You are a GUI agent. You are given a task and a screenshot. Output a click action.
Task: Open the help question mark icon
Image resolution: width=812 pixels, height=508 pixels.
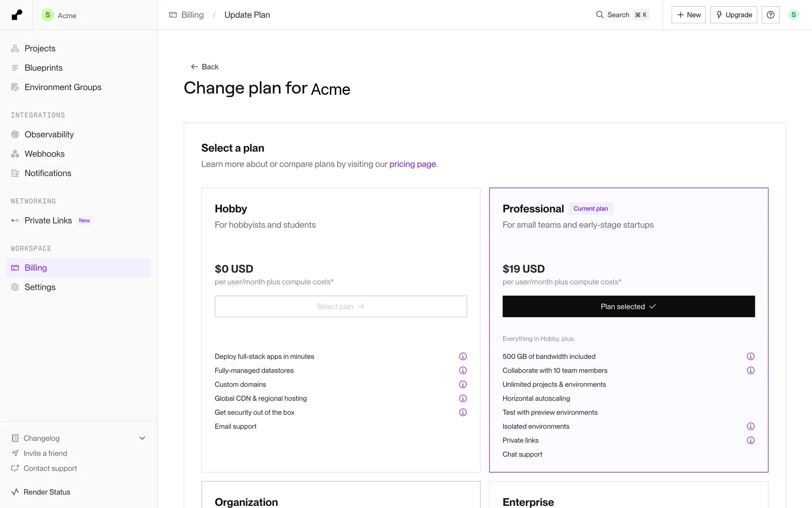[771, 15]
